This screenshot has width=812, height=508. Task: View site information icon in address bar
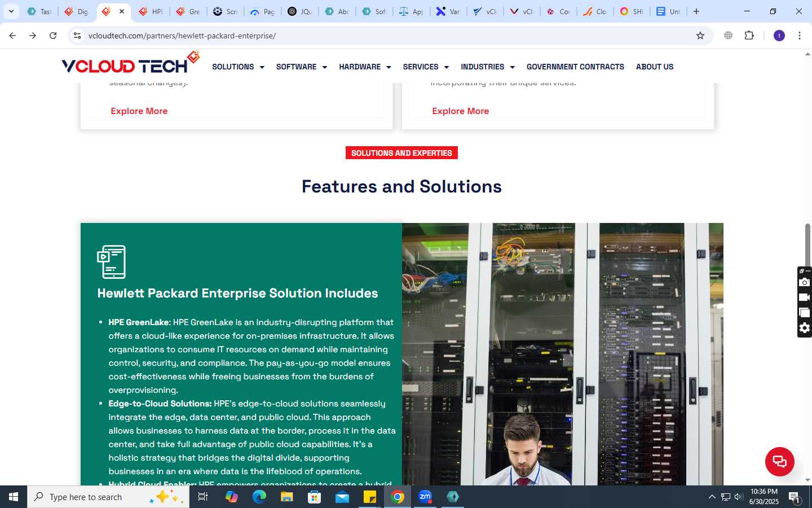pyautogui.click(x=77, y=36)
